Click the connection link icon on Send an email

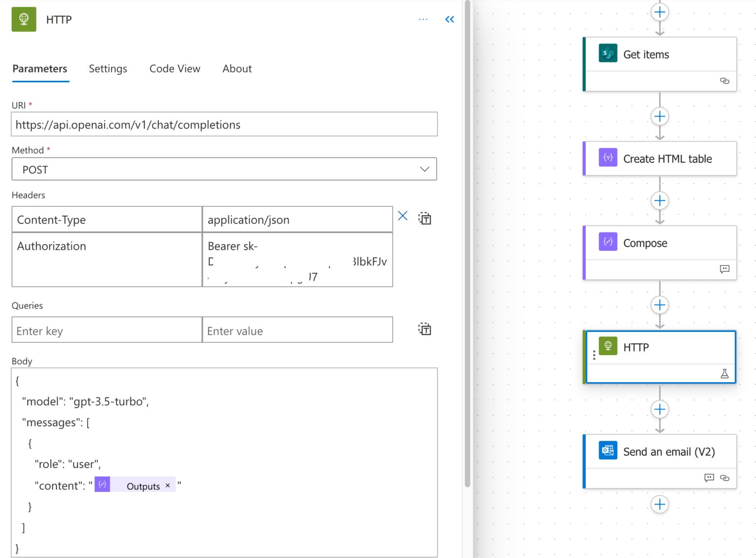click(724, 478)
